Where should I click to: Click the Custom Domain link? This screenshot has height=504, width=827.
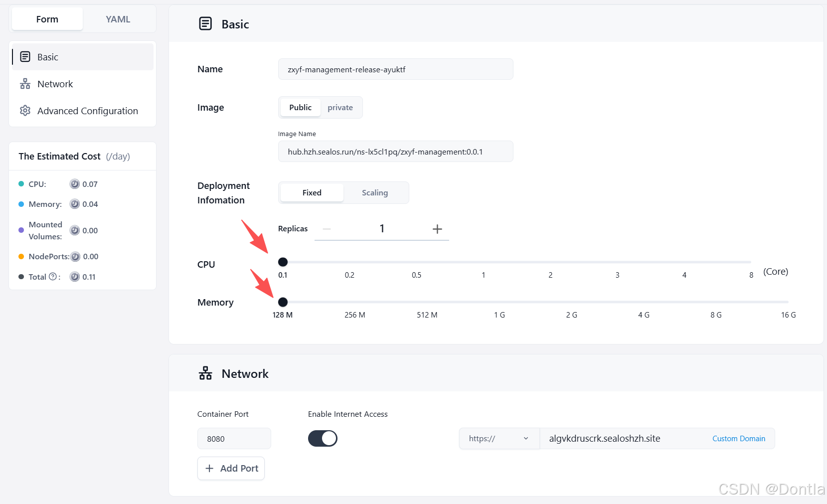pyautogui.click(x=738, y=439)
